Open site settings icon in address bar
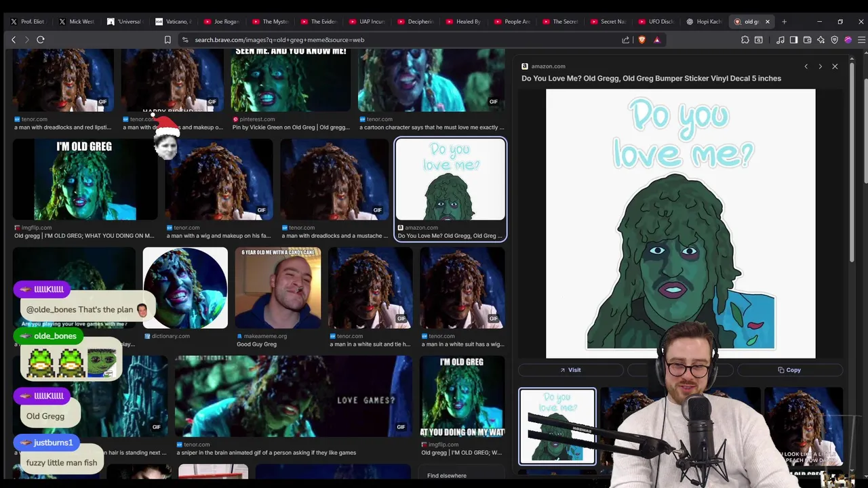 tap(185, 40)
